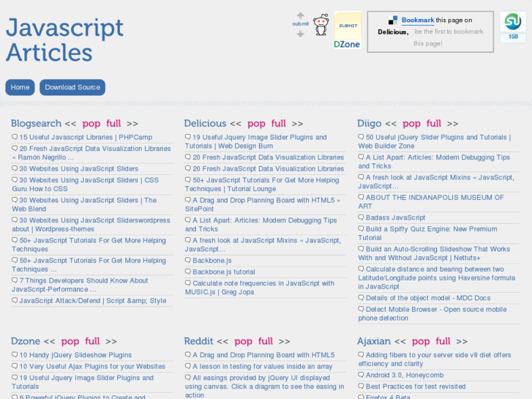Click the StumbleUpon icon
Screen dimensions: 532x399
coord(513,21)
